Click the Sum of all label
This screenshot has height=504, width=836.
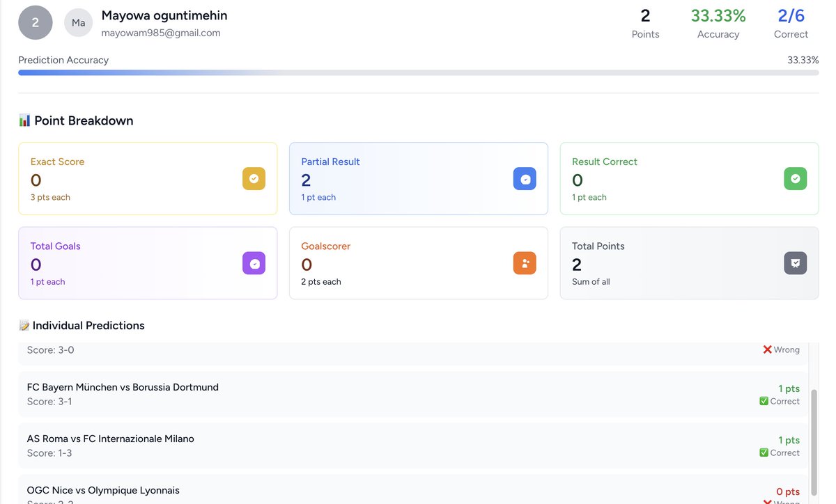pos(591,282)
